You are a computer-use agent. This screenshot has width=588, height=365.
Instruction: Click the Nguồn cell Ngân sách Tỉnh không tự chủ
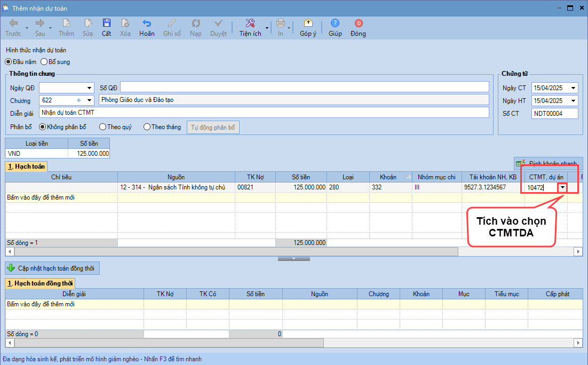pyautogui.click(x=176, y=187)
